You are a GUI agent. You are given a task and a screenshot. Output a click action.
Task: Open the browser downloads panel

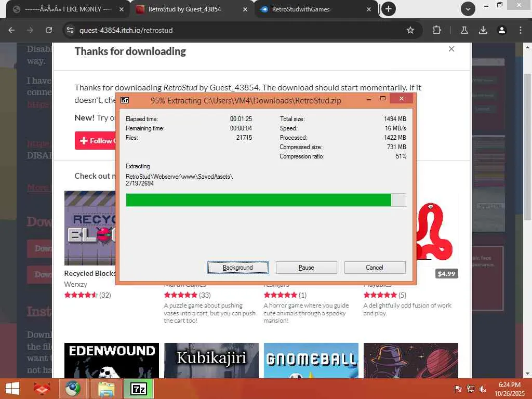483,30
